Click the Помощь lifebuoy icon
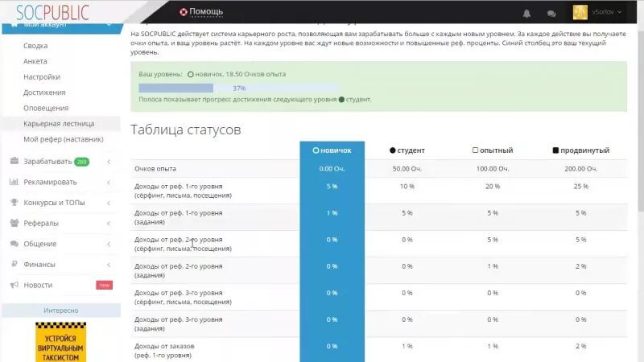Viewport: 644px width, 362px height. 184,12
